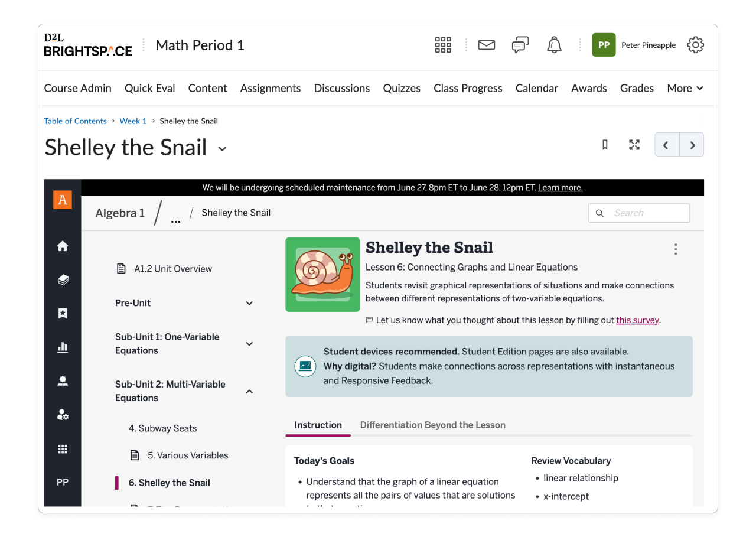Click the Search input field
756x537 pixels.
click(639, 213)
